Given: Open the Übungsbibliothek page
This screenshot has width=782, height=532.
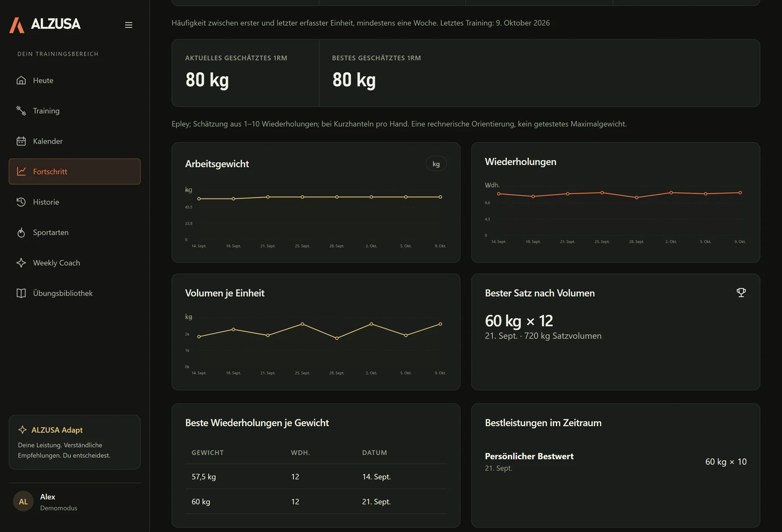Looking at the screenshot, I should pyautogui.click(x=75, y=293).
